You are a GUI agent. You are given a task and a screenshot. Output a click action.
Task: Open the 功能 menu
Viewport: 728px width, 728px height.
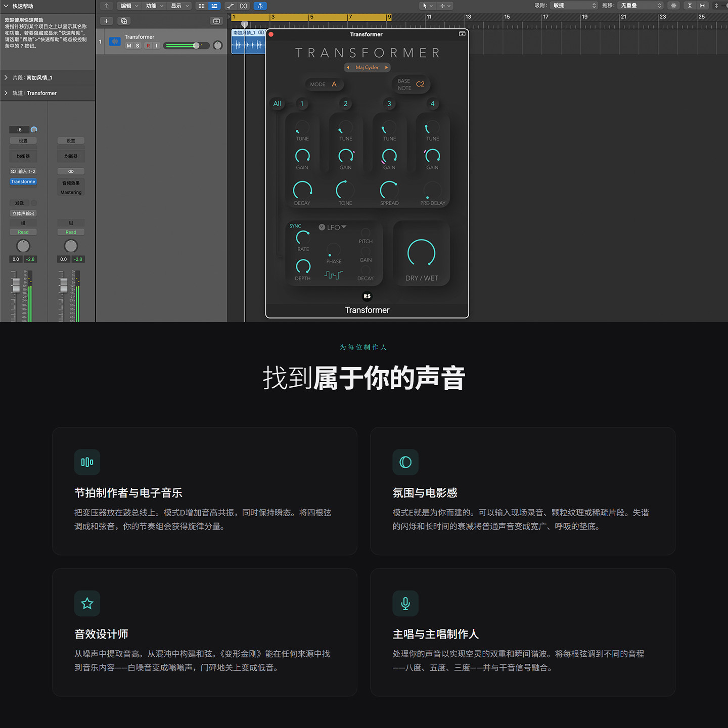tap(155, 6)
